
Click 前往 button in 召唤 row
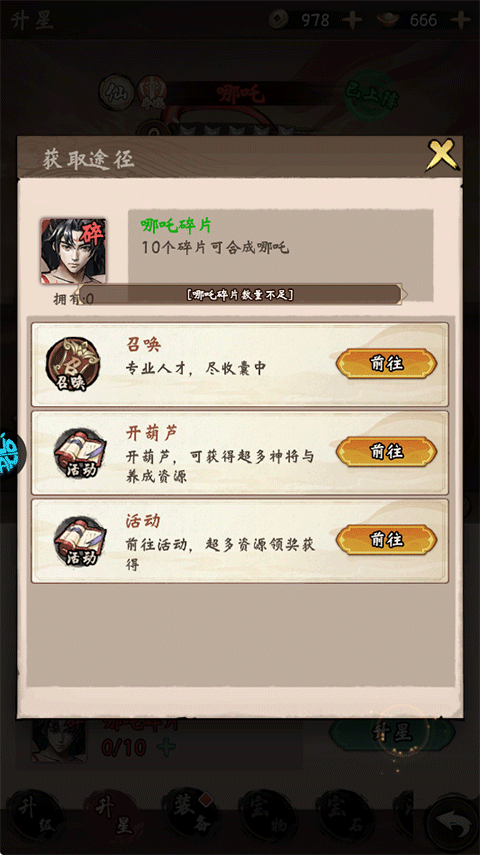click(x=386, y=364)
